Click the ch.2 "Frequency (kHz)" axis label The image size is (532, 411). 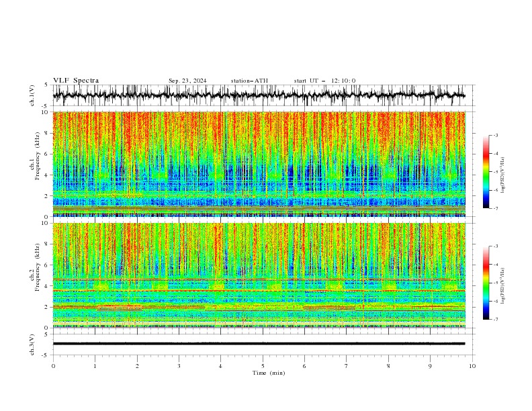pos(38,267)
